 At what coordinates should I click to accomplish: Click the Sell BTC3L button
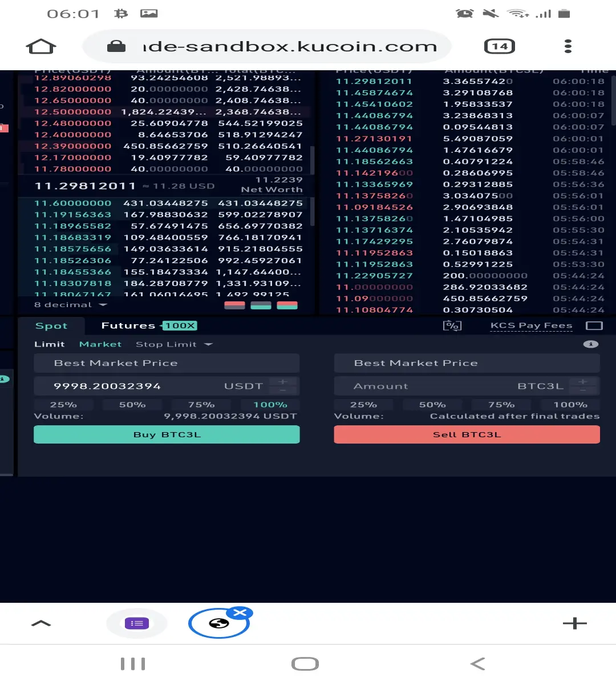pos(467,434)
